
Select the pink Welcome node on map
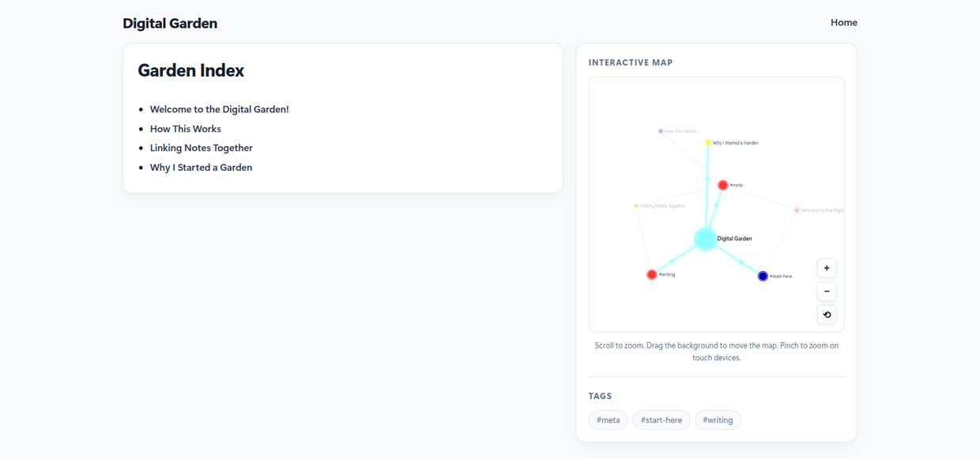point(797,210)
